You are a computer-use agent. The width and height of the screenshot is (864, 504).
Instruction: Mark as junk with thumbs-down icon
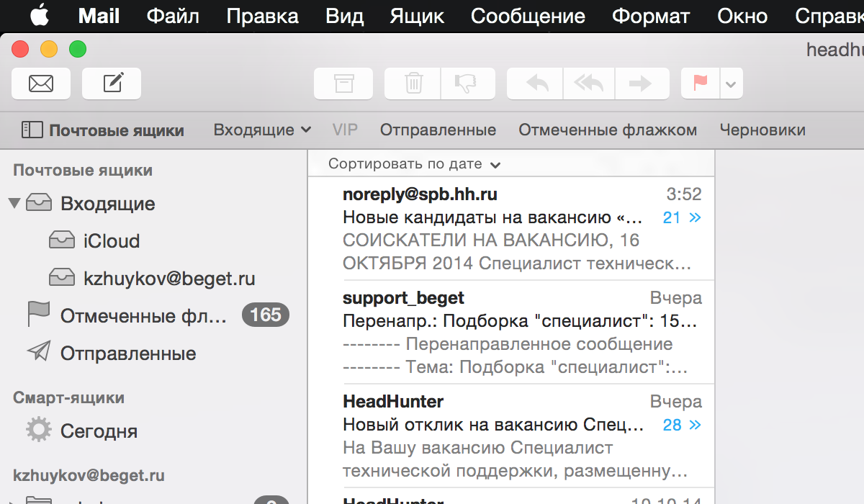[468, 84]
